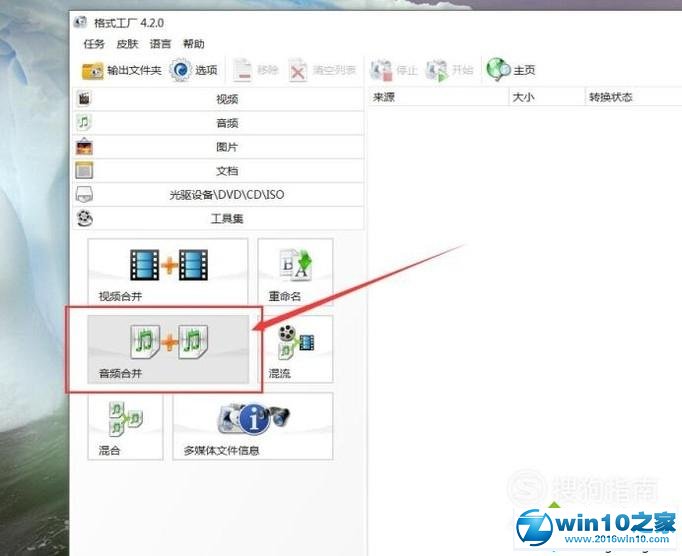This screenshot has width=682, height=556.
Task: Open the 皮肤 skin menu
Action: coord(127,44)
